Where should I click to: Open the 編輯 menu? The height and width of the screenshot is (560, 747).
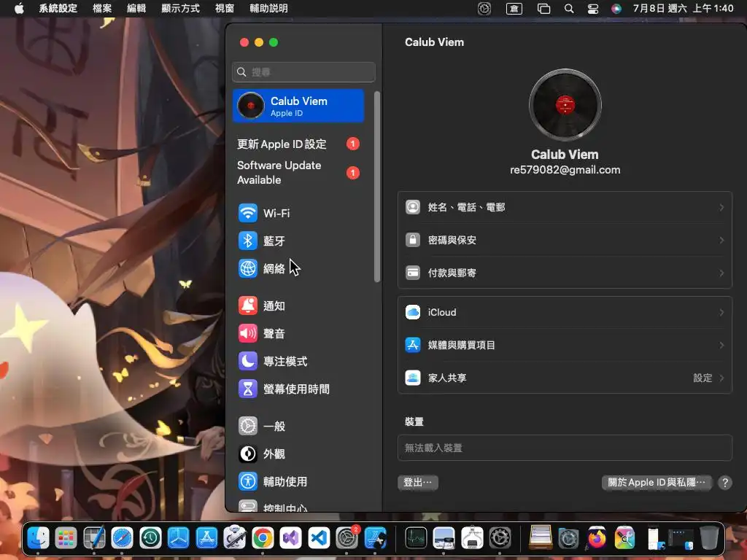(136, 8)
